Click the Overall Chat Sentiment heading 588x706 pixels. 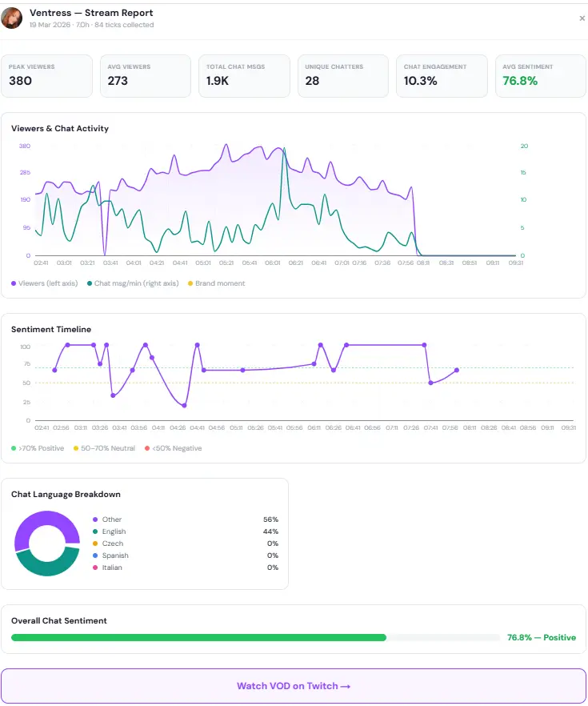click(x=59, y=620)
